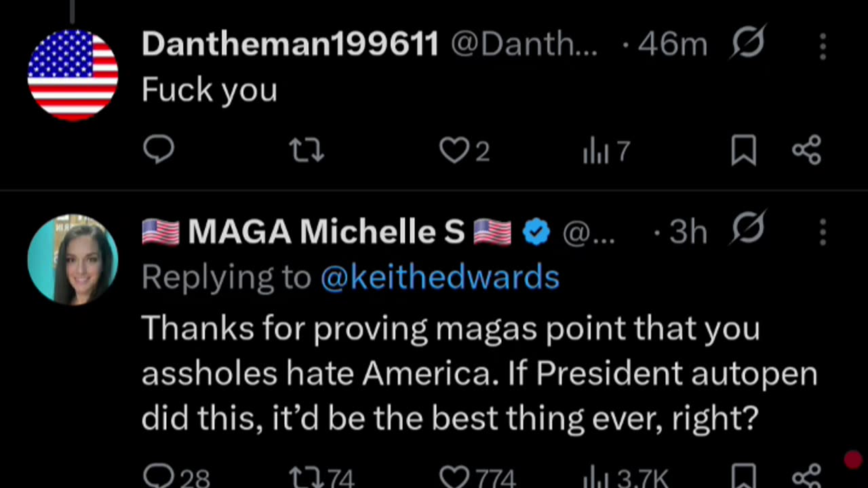The image size is (868, 488).
Task: View analytics on Dantheman199611's post
Action: pos(595,150)
